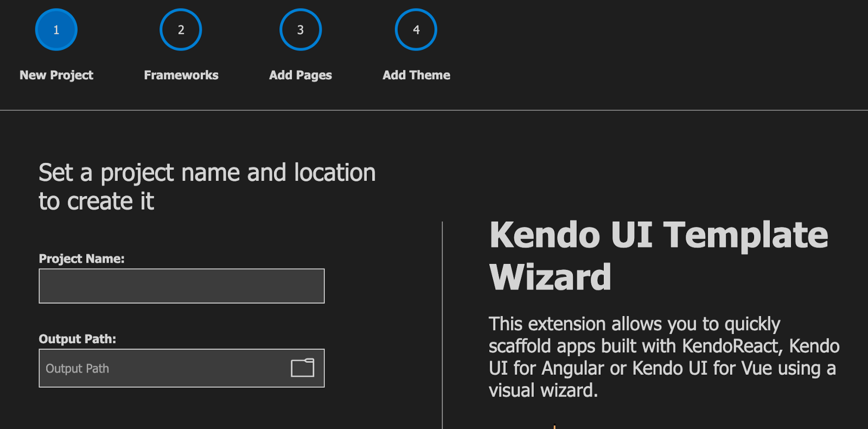The height and width of the screenshot is (429, 868).
Task: Click step 1 circle in wizard
Action: coord(56,30)
